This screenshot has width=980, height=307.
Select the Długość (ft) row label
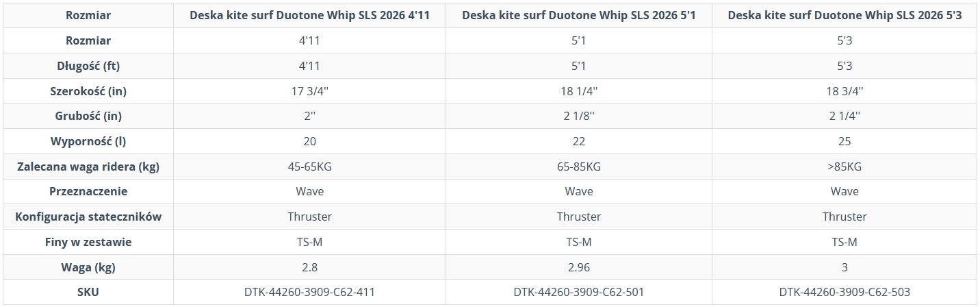click(88, 66)
